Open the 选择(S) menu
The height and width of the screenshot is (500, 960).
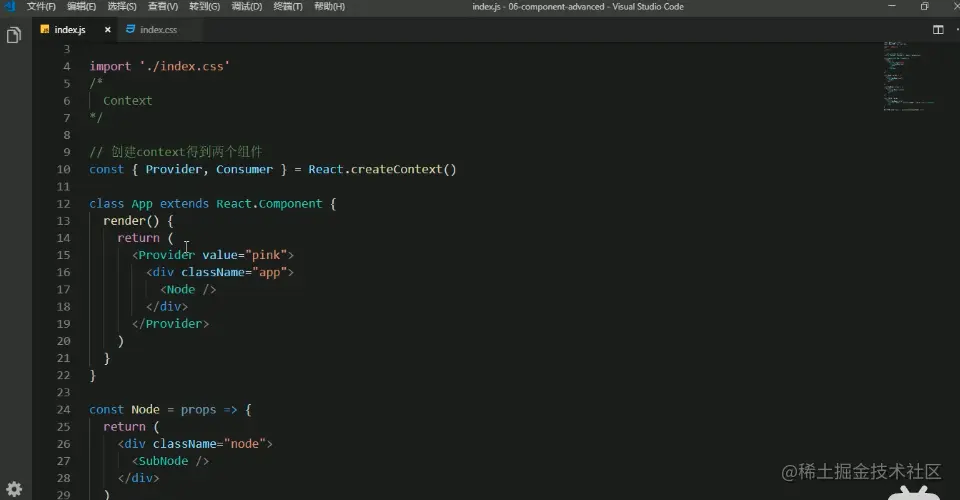point(122,7)
